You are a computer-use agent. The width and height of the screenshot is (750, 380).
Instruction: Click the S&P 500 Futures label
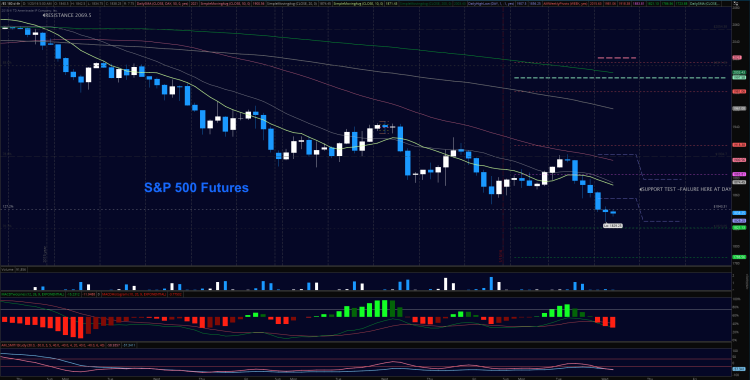(x=197, y=188)
